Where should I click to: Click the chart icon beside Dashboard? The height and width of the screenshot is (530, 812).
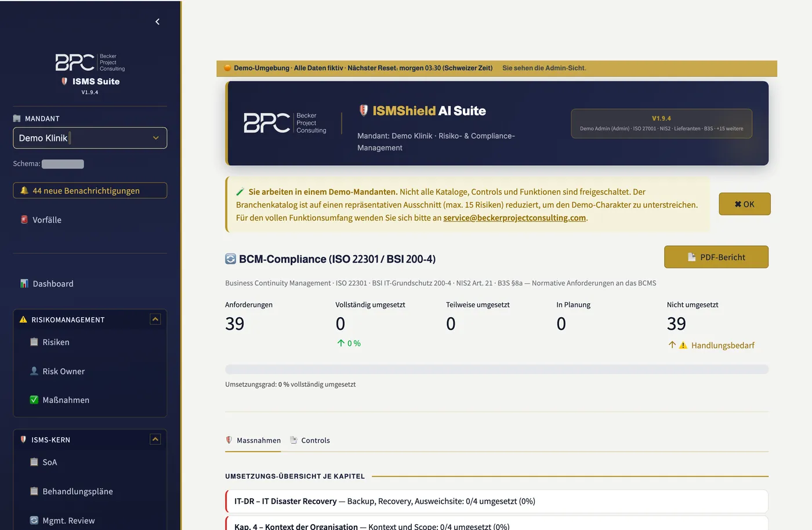24,284
